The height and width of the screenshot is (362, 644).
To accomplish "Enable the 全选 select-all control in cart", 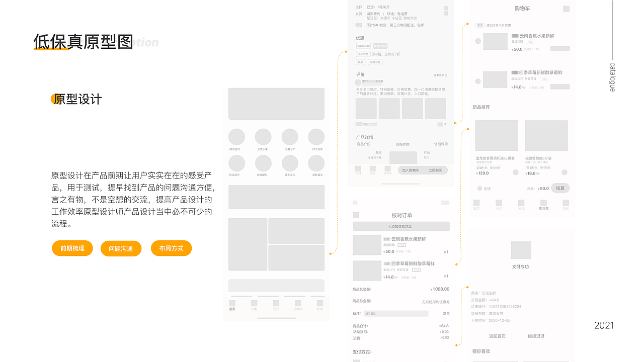I will 480,188.
